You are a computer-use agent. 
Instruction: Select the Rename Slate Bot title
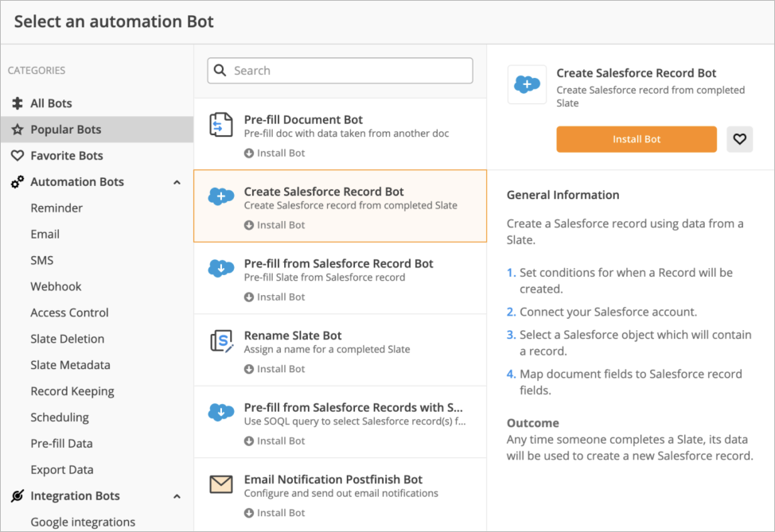(293, 336)
